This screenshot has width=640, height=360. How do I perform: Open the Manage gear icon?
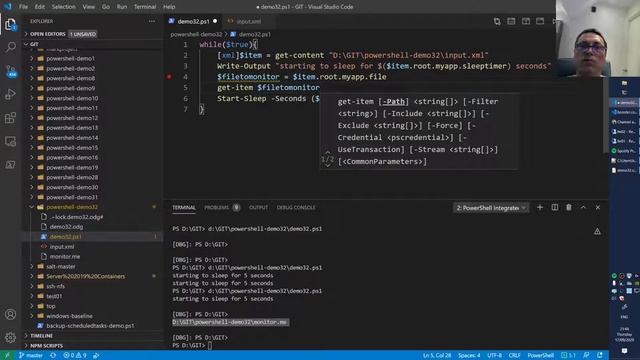[11, 337]
